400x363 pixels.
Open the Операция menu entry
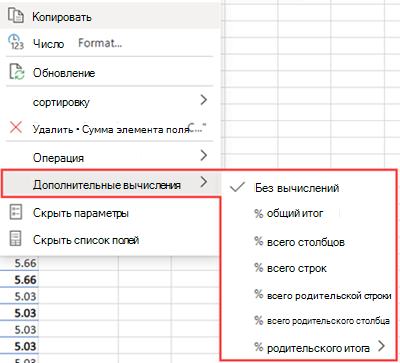pos(110,157)
